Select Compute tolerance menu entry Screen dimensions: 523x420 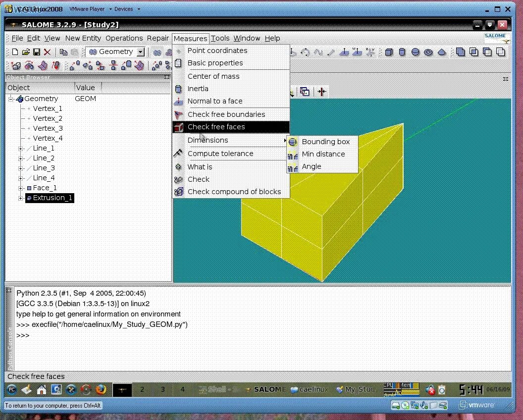231,154
